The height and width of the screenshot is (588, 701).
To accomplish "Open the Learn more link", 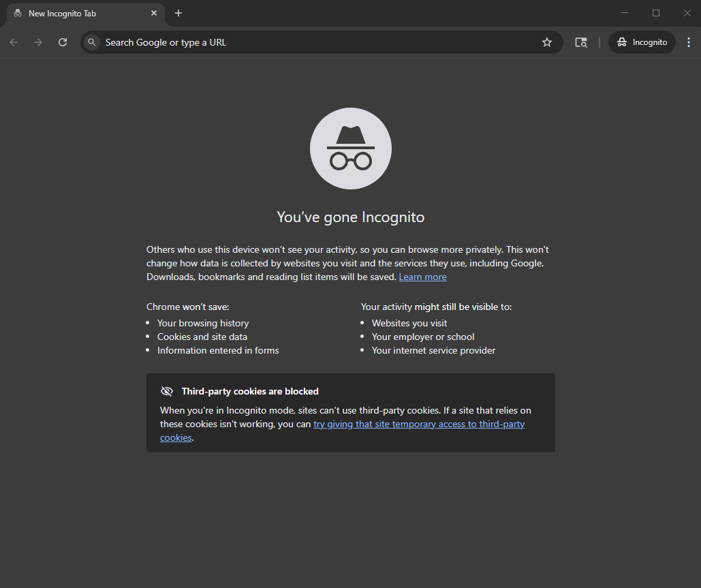I will tap(422, 277).
